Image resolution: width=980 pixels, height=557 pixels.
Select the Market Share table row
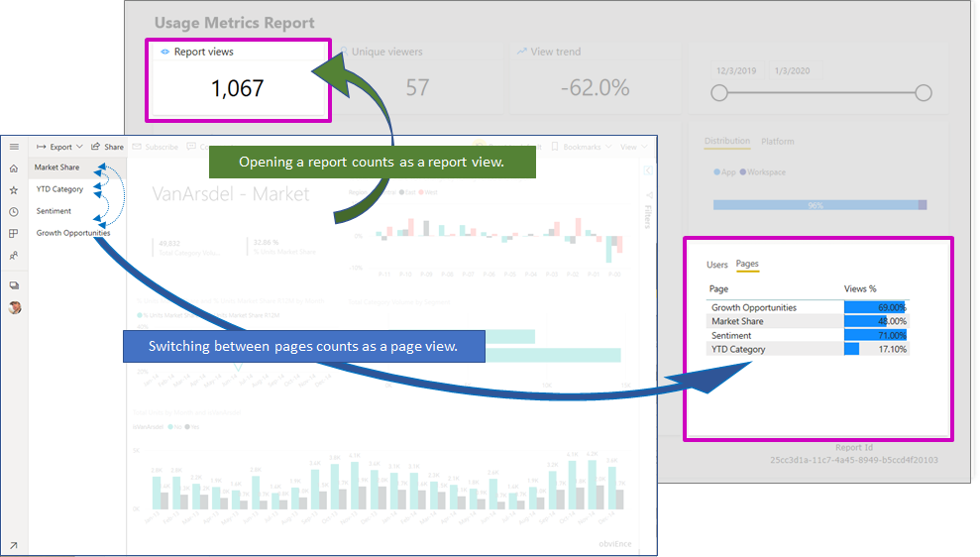pyautogui.click(x=808, y=321)
